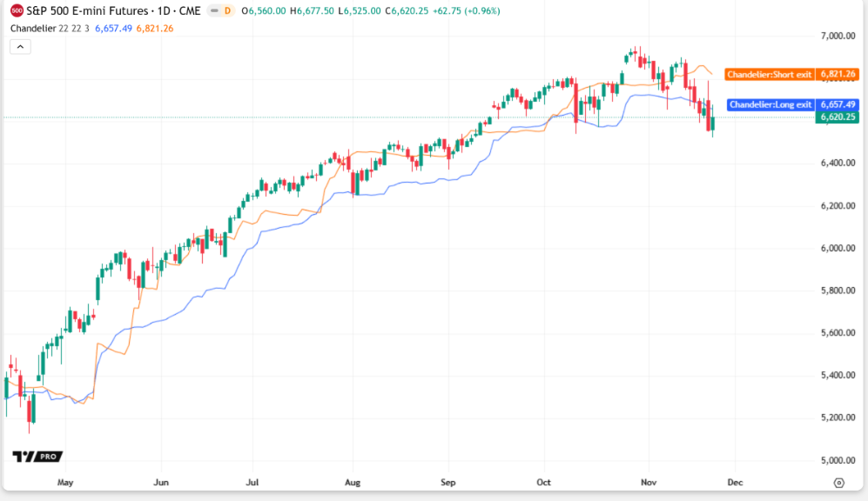Click 7,000.00 on the price axis
The height and width of the screenshot is (501, 868).
(x=838, y=36)
